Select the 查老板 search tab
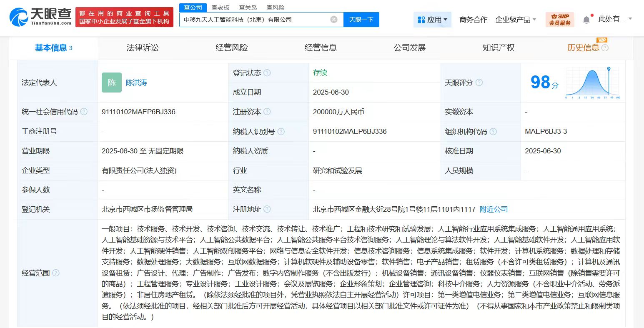The width and height of the screenshot is (644, 328). pyautogui.click(x=221, y=8)
